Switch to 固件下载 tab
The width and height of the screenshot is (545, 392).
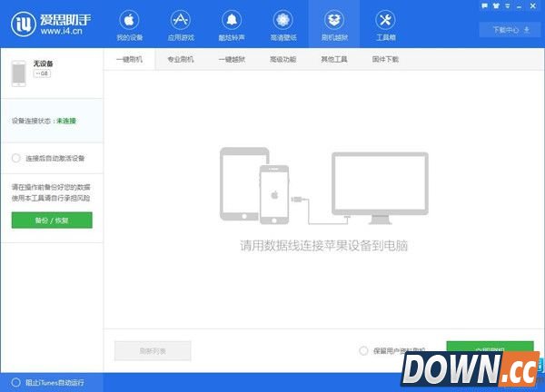pos(385,59)
